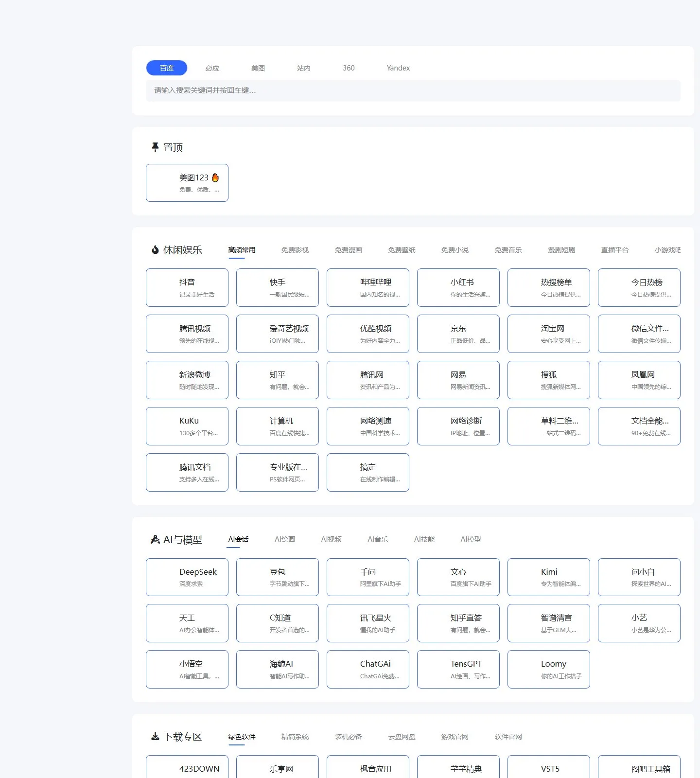The width and height of the screenshot is (700, 778).
Task: Go to the AI技能 tab
Action: (424, 539)
